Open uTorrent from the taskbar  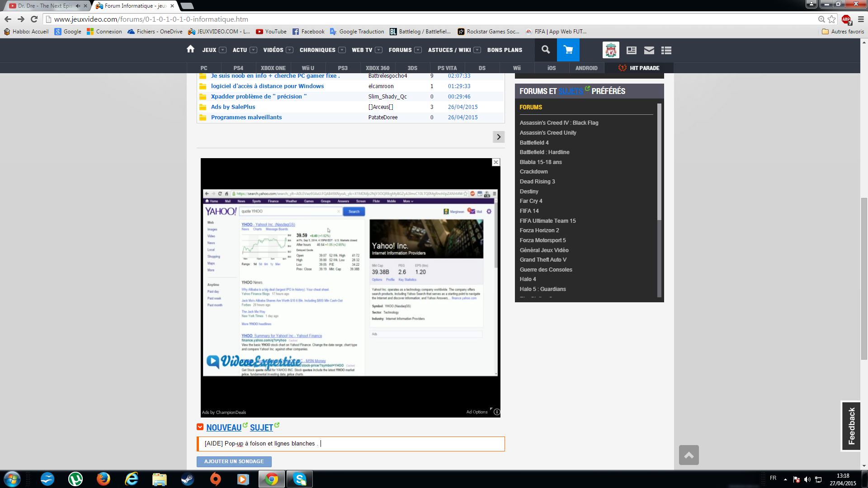tap(75, 479)
